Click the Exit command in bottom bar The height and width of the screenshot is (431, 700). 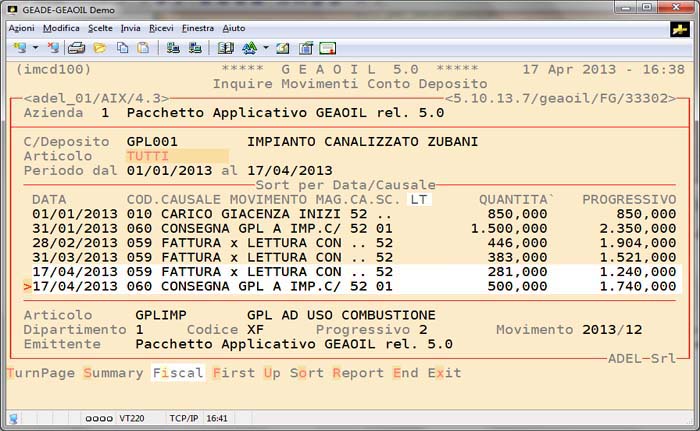[444, 373]
